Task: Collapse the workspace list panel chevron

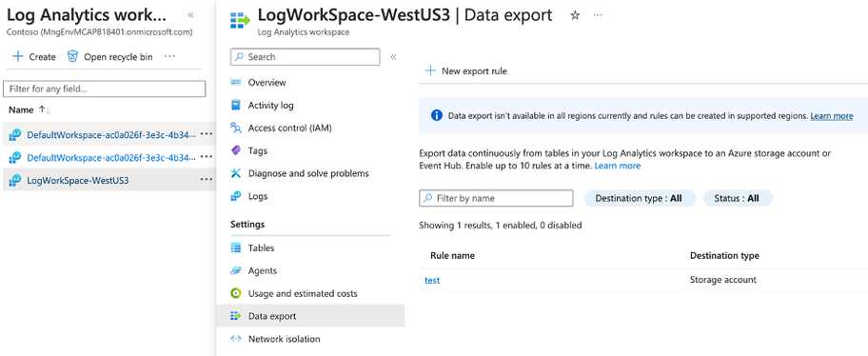Action: point(190,15)
